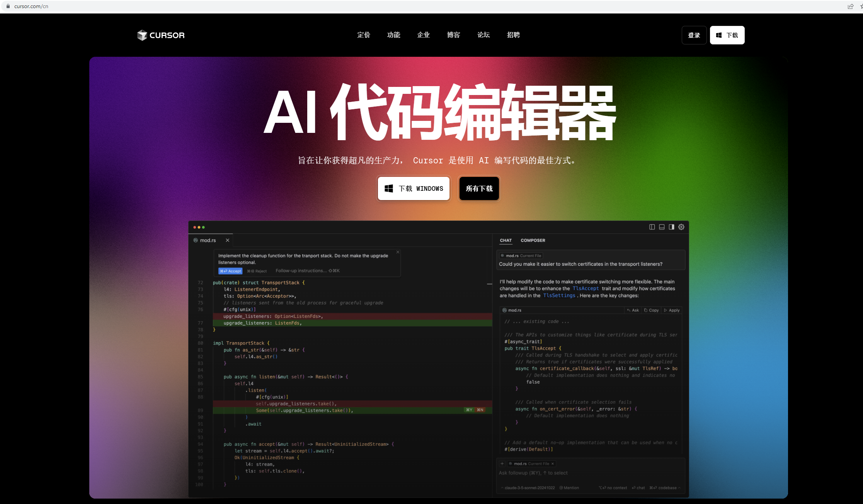Image resolution: width=863 pixels, height=504 pixels.
Task: Click the red window dot in editor
Action: pyautogui.click(x=195, y=227)
